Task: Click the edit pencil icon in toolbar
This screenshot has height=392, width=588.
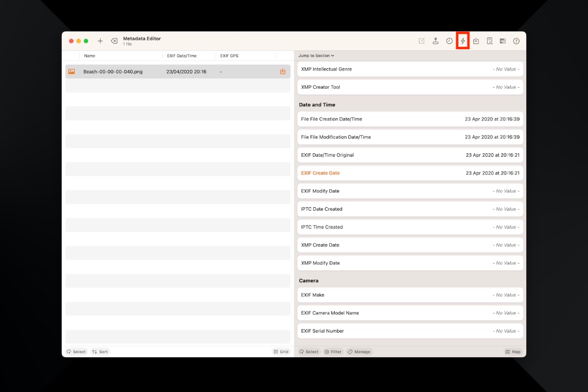Action: click(421, 41)
